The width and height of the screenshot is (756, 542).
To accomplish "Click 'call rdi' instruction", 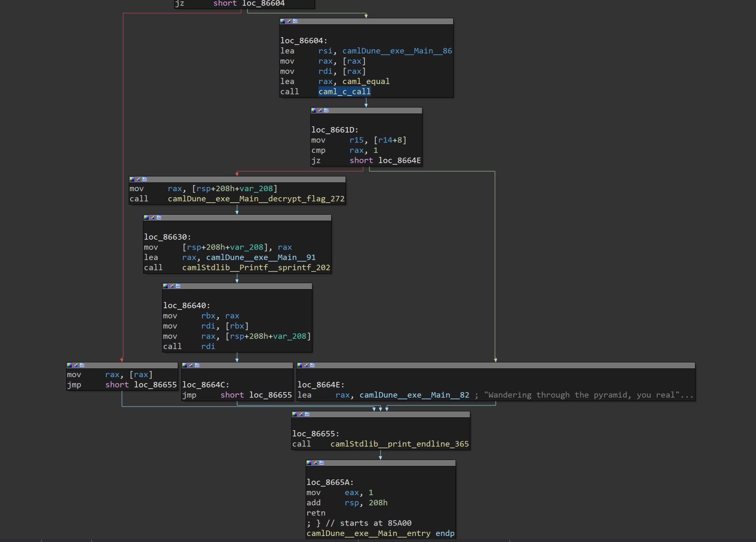I will 189,346.
